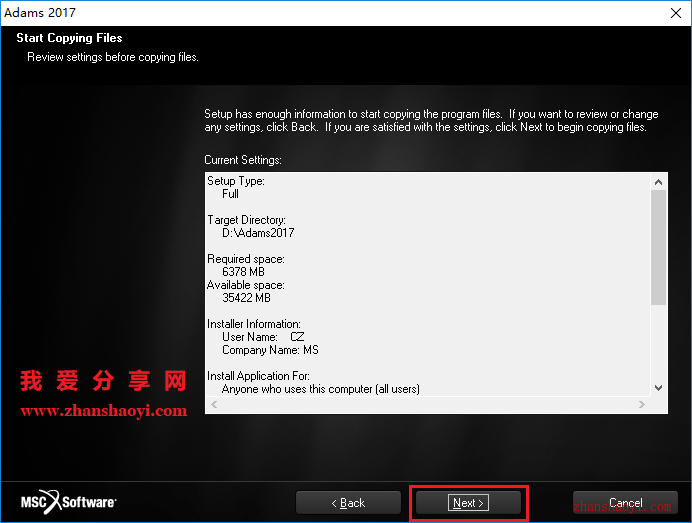Click the Next button to begin copying

(468, 503)
